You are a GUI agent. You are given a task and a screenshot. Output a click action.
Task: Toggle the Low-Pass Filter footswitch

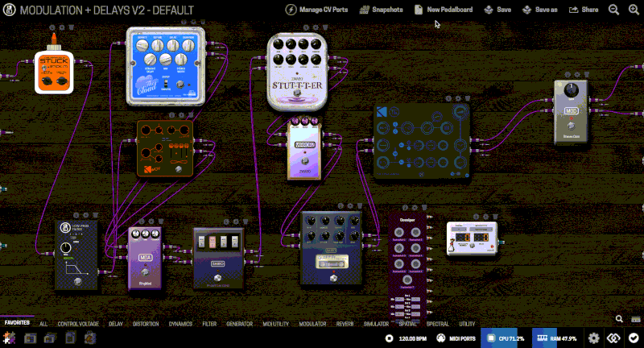pos(77,281)
